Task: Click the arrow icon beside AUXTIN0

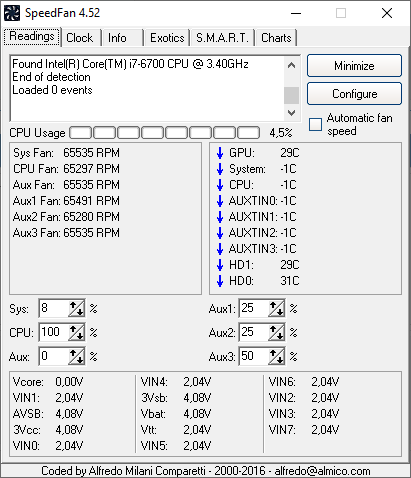Action: pos(220,201)
